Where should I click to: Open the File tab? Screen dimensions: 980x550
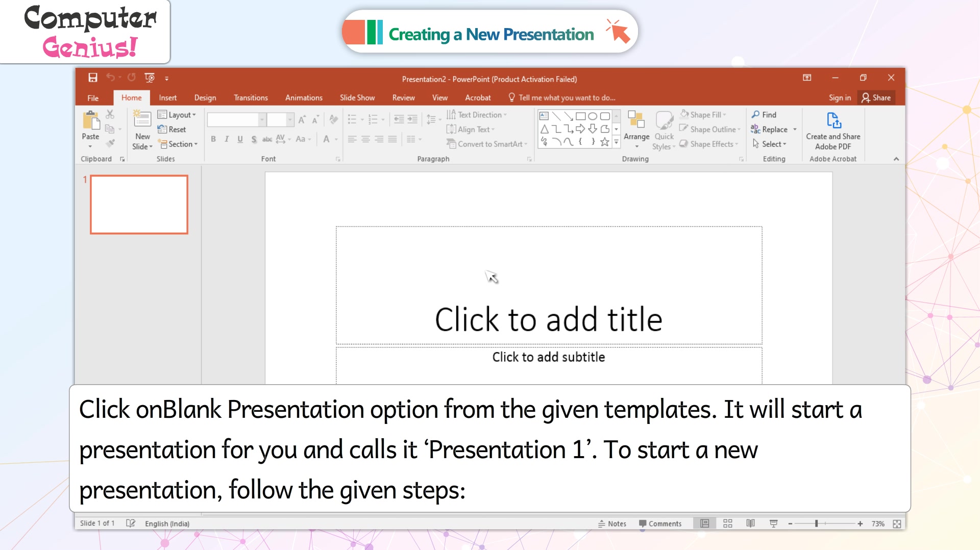93,98
